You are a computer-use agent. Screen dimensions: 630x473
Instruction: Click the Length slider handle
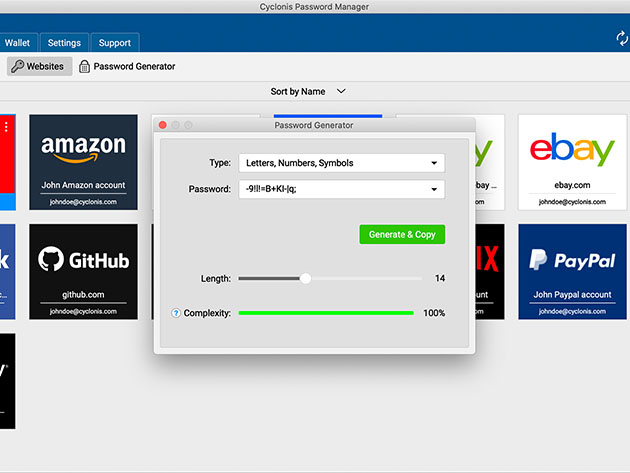click(x=306, y=278)
